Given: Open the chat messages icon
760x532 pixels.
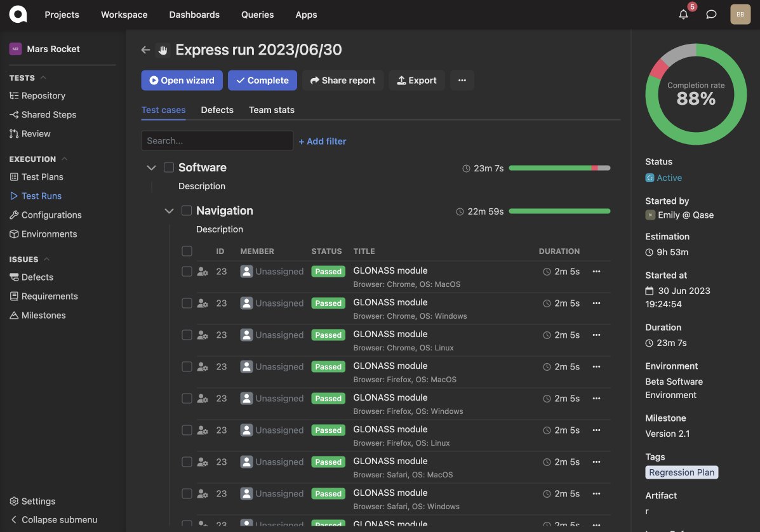Looking at the screenshot, I should point(711,15).
